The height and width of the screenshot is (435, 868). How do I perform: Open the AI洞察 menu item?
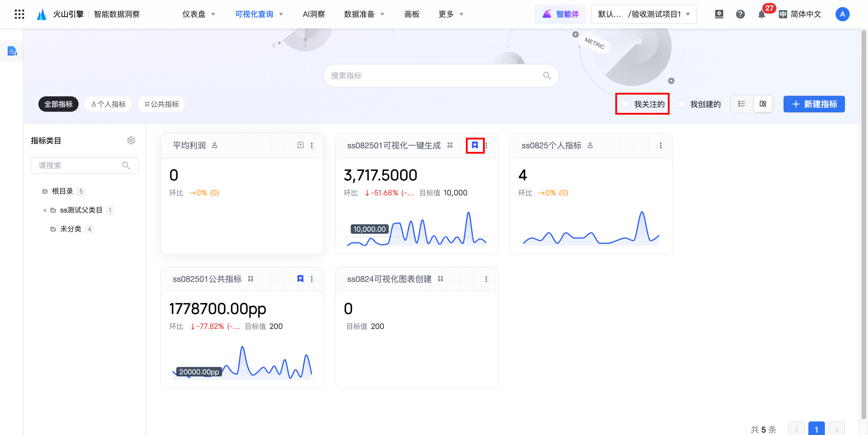point(313,14)
